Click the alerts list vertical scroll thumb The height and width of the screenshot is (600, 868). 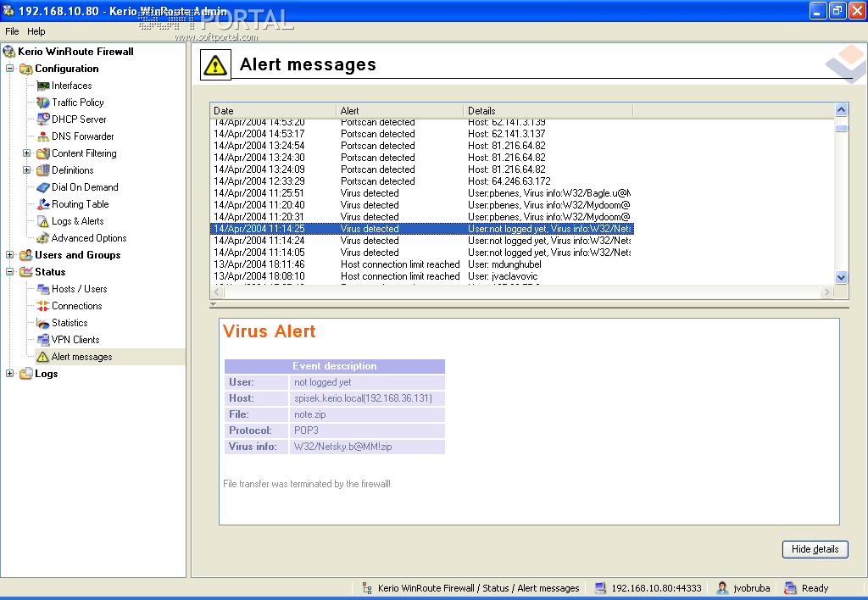pyautogui.click(x=841, y=129)
